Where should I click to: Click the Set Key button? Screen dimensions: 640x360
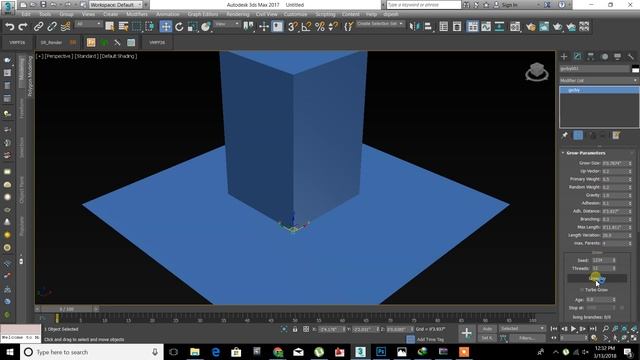[x=487, y=338]
